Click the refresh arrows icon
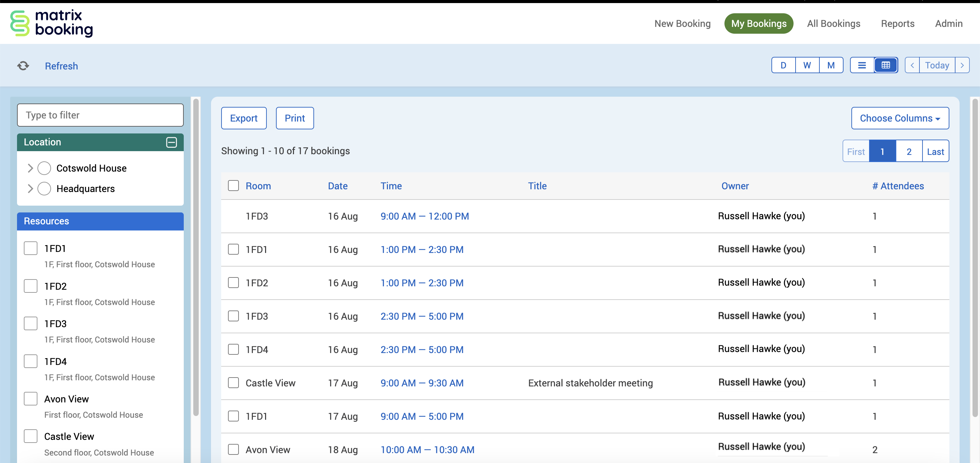The image size is (980, 463). 23,66
